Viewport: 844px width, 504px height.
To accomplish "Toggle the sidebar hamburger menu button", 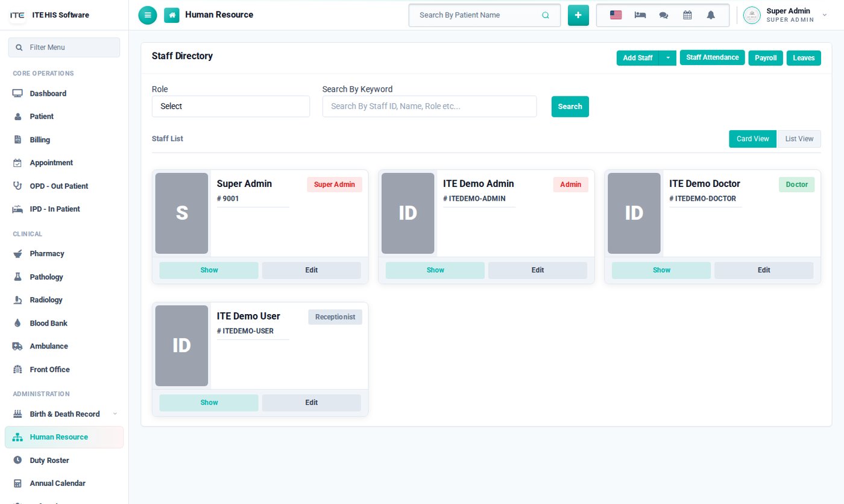I will point(148,15).
